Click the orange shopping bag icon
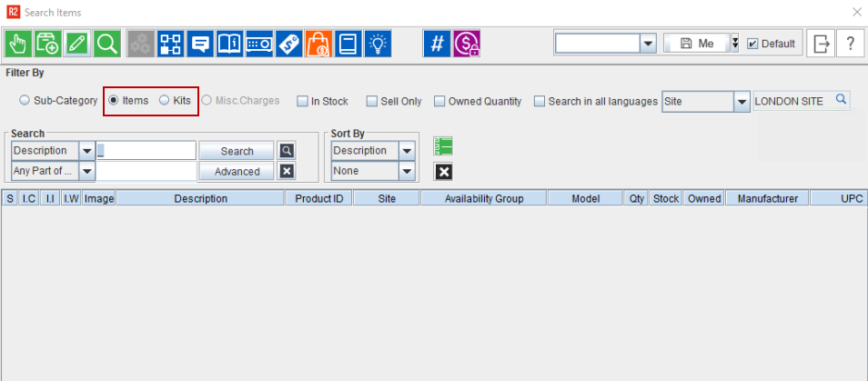Screen dimensions: 868x381 pos(318,44)
